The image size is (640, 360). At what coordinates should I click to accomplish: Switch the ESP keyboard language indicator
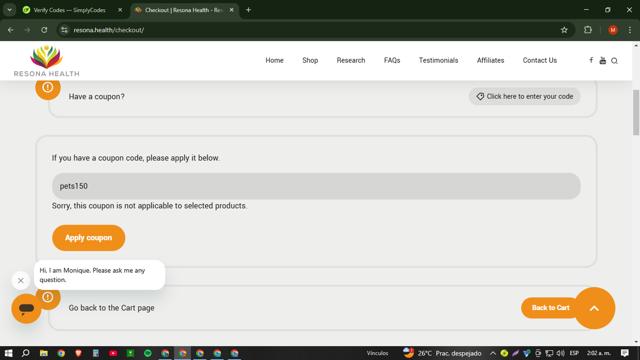(574, 353)
